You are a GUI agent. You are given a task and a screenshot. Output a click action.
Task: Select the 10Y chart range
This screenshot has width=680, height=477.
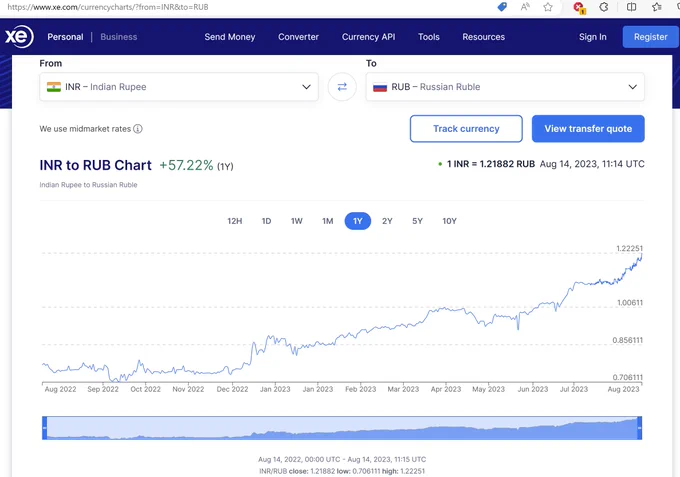click(x=449, y=221)
